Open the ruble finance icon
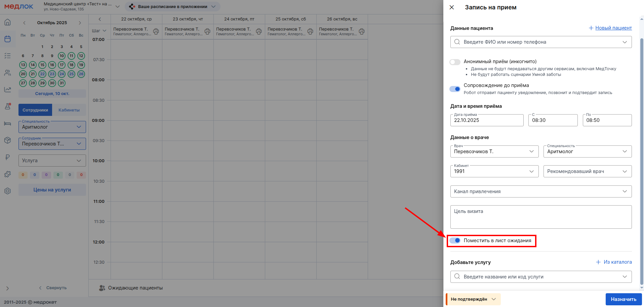This screenshot has height=307, width=644. 7,157
